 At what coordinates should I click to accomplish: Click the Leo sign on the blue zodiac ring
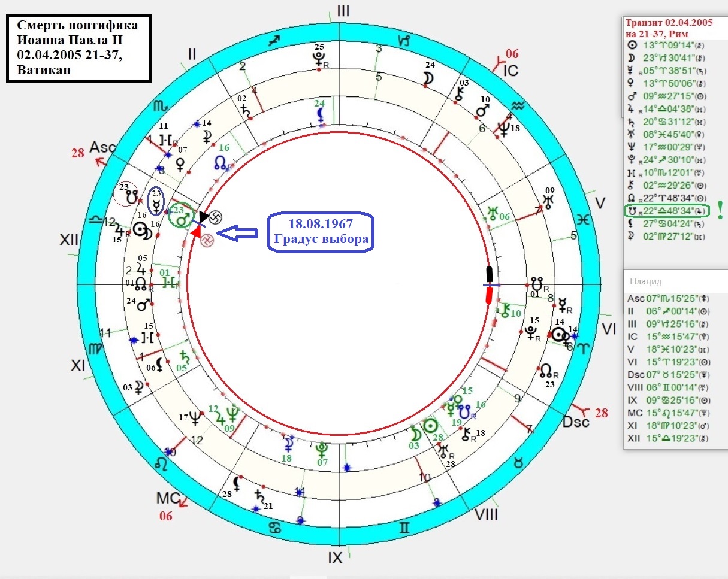click(x=161, y=463)
